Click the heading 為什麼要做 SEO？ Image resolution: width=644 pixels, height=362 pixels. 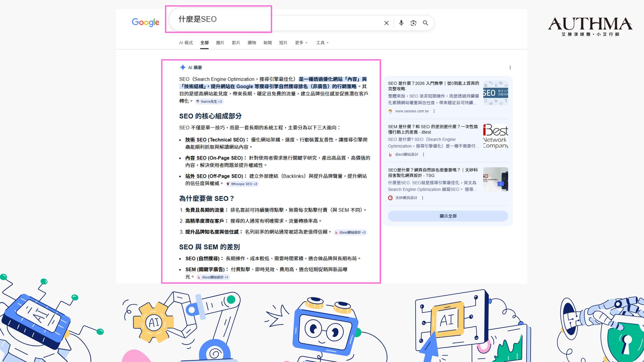(207, 198)
